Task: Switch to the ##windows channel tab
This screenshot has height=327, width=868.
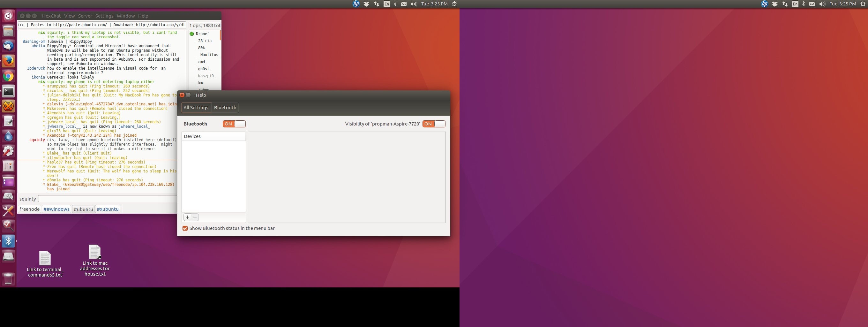Action: pos(56,209)
